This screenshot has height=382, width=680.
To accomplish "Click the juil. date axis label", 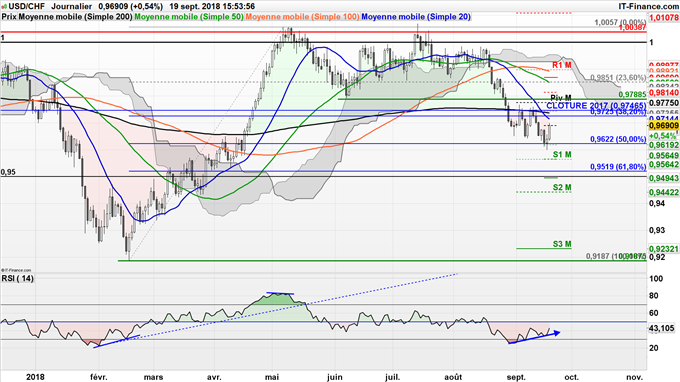I will tap(392, 377).
